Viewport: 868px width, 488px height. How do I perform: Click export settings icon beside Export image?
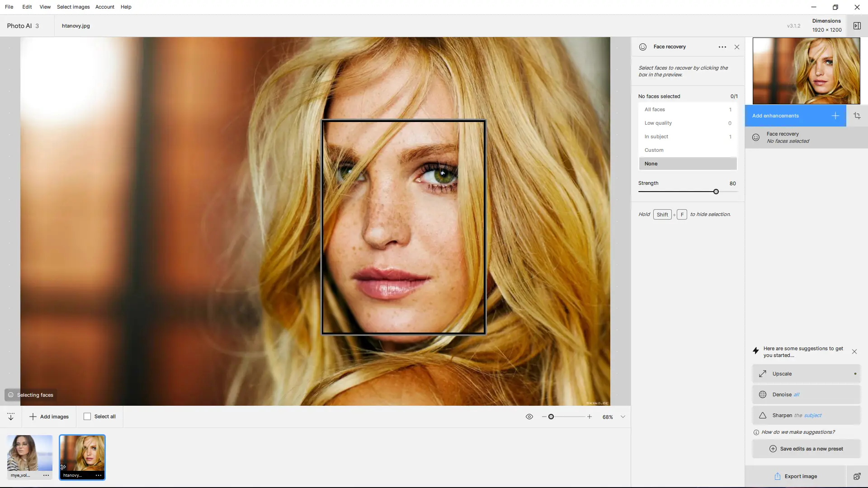pyautogui.click(x=857, y=476)
